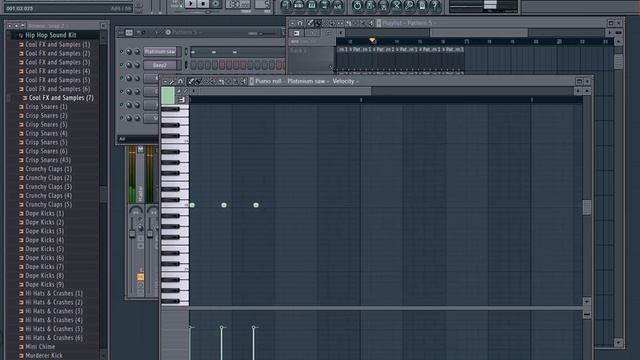Click the Playlist Track 1 label
The height and width of the screenshot is (360, 640).
(297, 51)
